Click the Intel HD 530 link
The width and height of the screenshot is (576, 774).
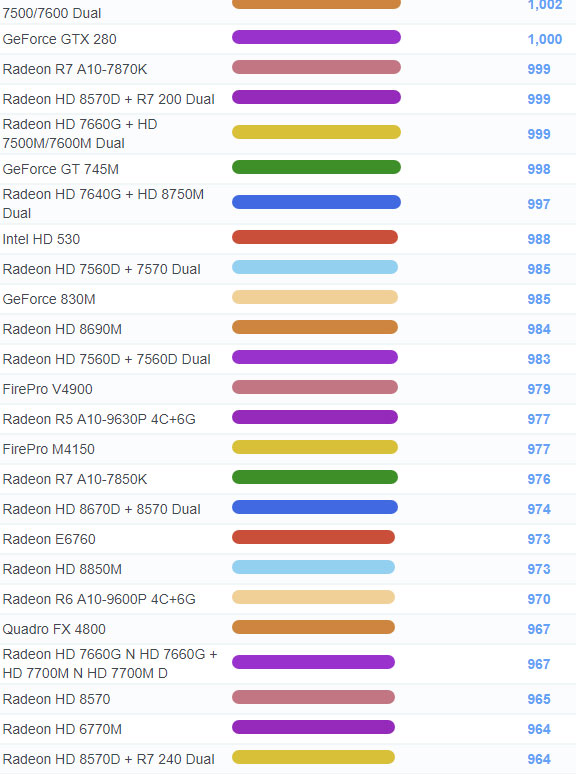pos(41,239)
